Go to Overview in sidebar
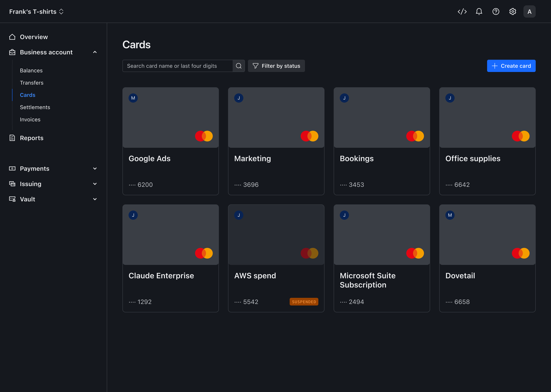Image resolution: width=551 pixels, height=392 pixels. point(34,37)
